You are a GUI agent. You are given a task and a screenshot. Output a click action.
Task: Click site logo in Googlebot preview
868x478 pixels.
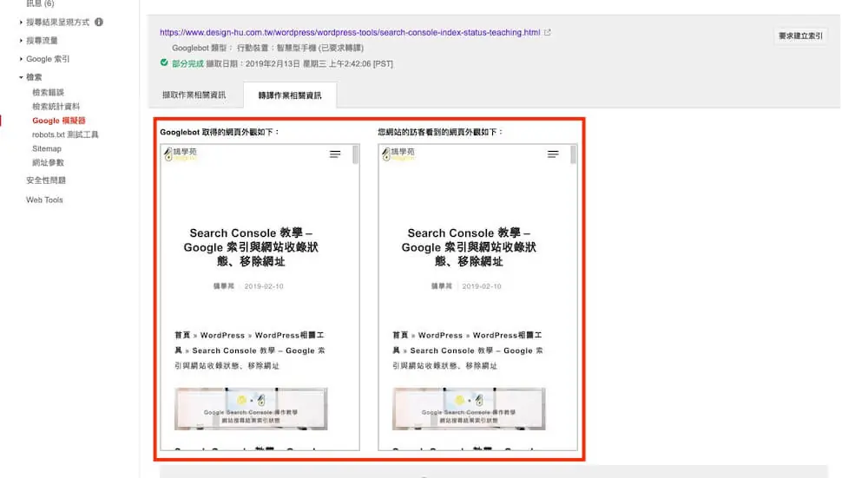pyautogui.click(x=181, y=154)
